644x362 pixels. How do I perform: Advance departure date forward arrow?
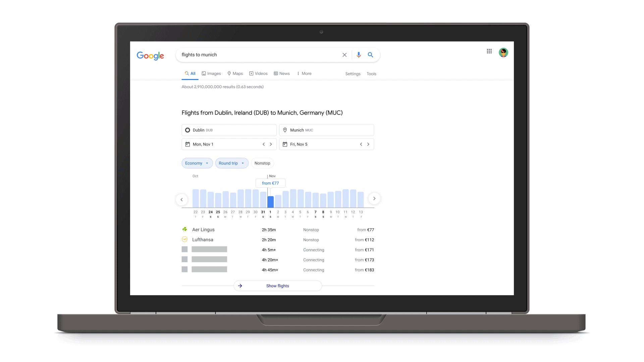(x=271, y=144)
